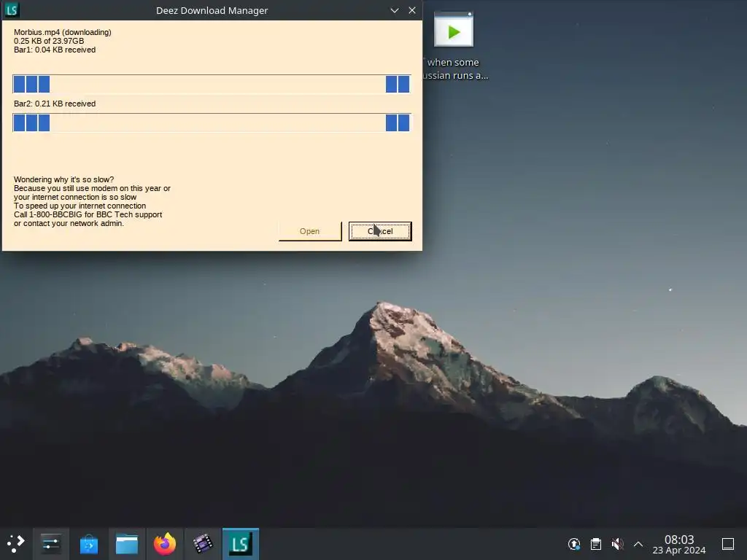747x560 pixels.
Task: Click the LS icon in the title bar
Action: [x=12, y=10]
